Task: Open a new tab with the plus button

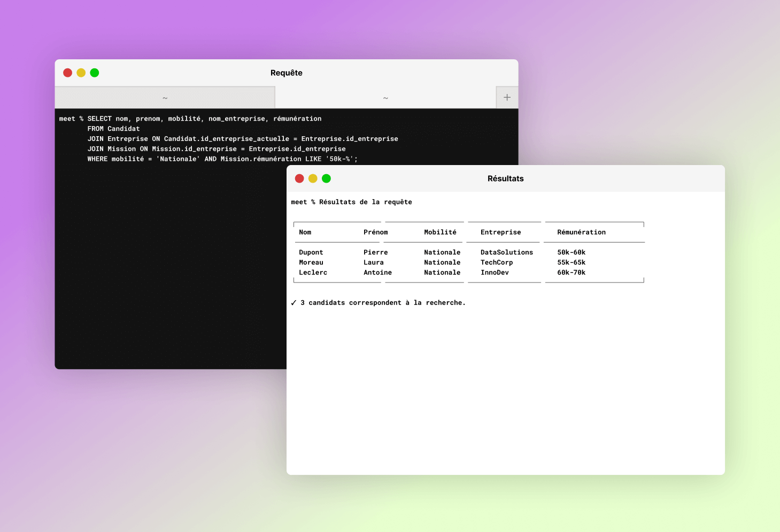Action: [x=507, y=97]
